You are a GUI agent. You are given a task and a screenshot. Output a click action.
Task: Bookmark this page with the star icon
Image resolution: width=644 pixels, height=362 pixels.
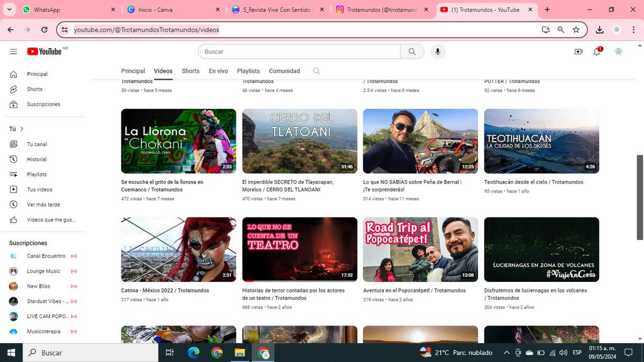[x=576, y=30]
